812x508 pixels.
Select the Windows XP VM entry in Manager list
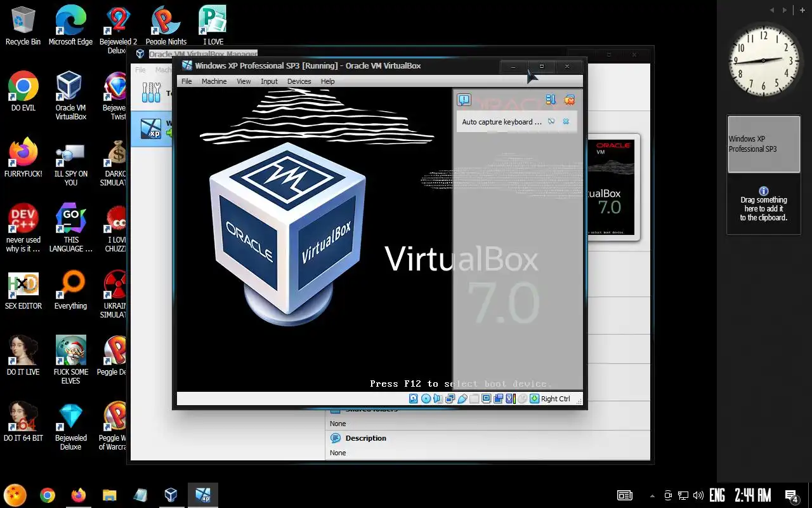(151, 129)
